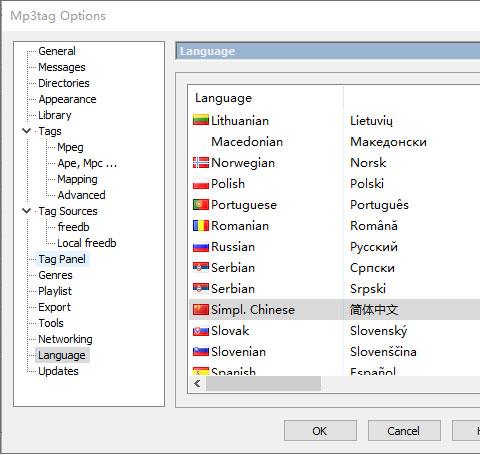Open Playlist settings

click(55, 291)
